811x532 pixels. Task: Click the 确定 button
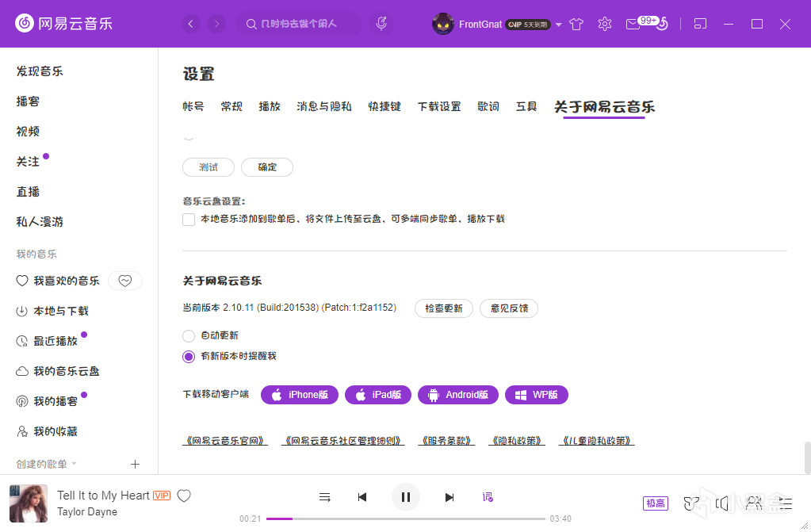267,167
